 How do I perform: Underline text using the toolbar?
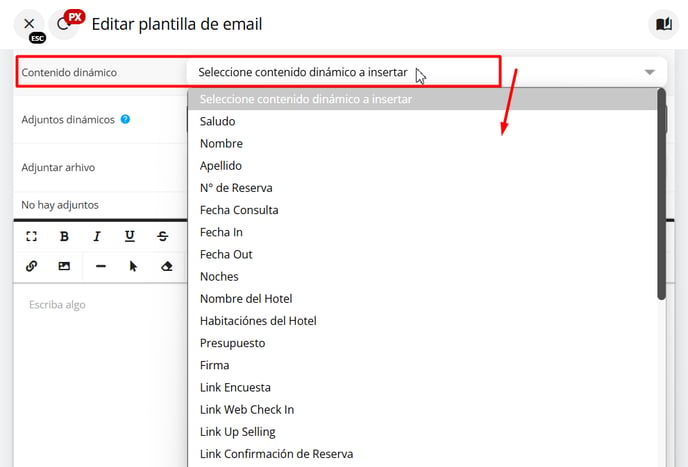(x=130, y=237)
